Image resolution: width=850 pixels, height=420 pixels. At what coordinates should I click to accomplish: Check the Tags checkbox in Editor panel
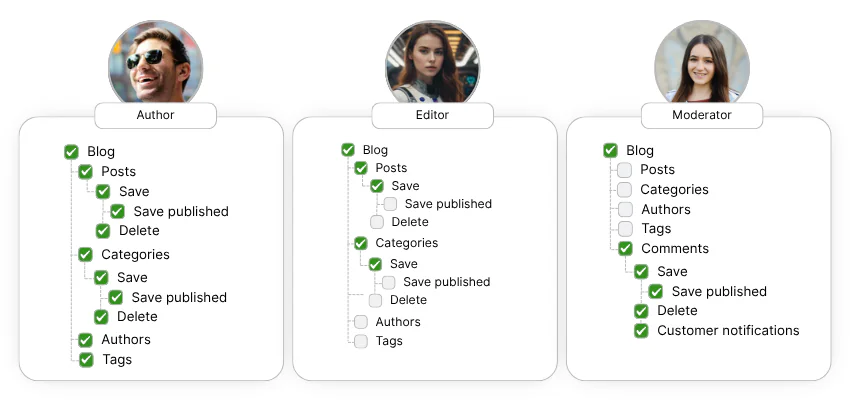coord(360,341)
